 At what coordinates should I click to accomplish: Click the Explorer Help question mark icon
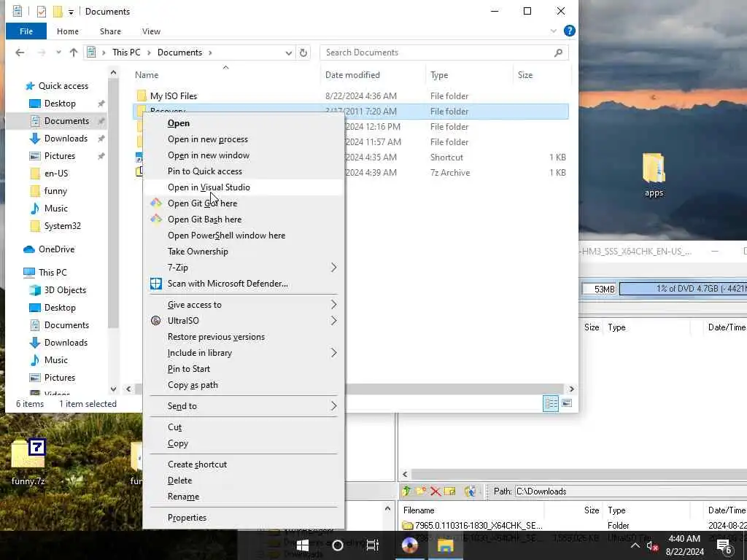(x=569, y=31)
